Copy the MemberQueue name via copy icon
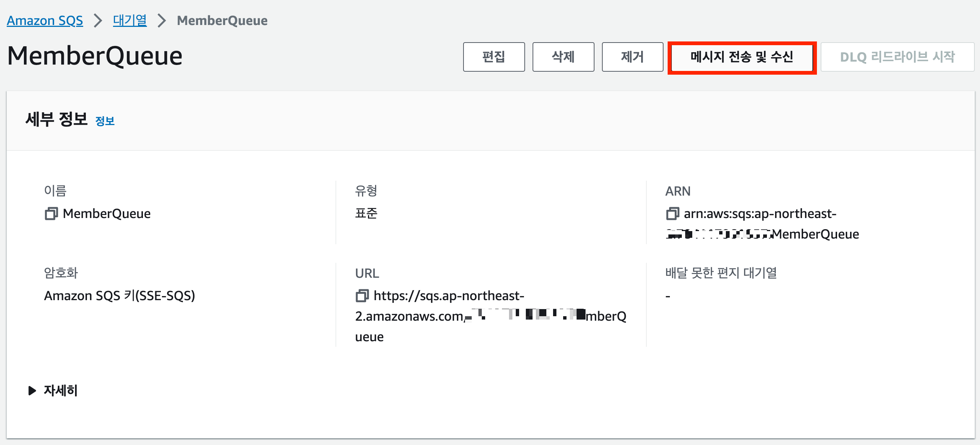The height and width of the screenshot is (445, 980). [51, 214]
